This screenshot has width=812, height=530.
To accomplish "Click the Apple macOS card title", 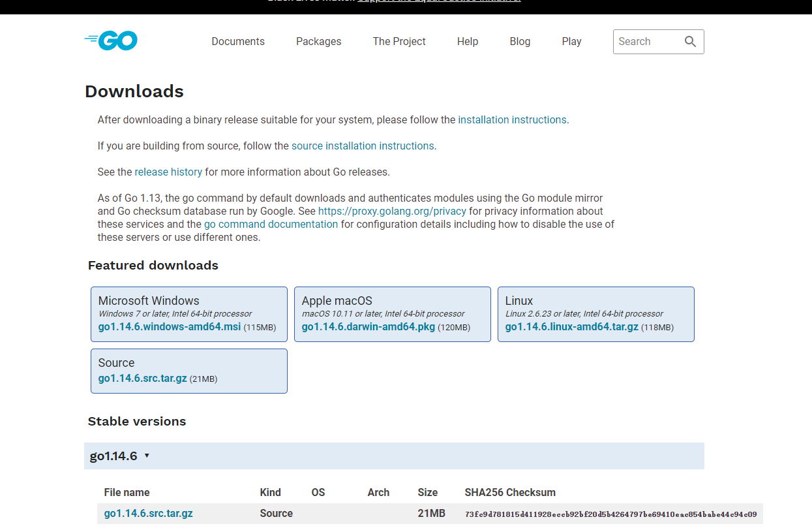I will pyautogui.click(x=337, y=301).
